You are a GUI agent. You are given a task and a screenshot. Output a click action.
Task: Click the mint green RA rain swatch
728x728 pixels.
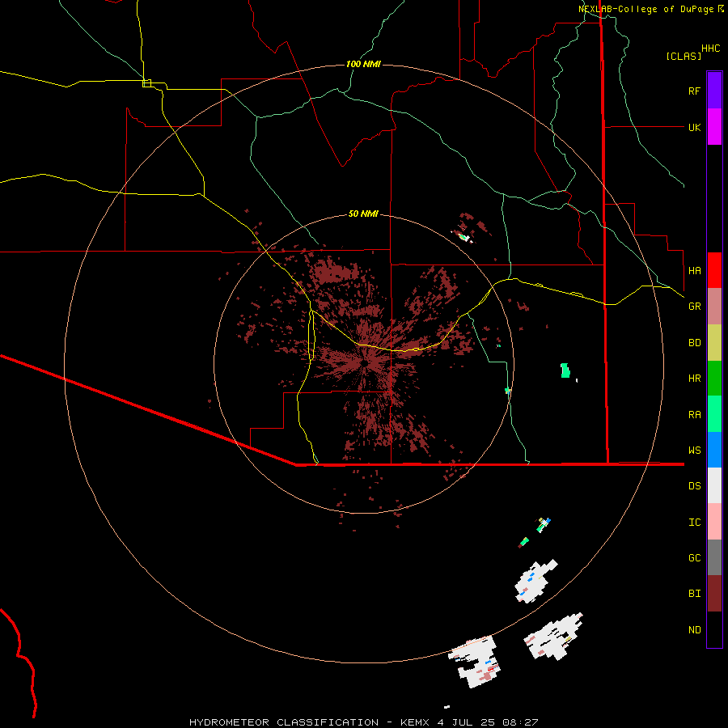[x=714, y=414]
